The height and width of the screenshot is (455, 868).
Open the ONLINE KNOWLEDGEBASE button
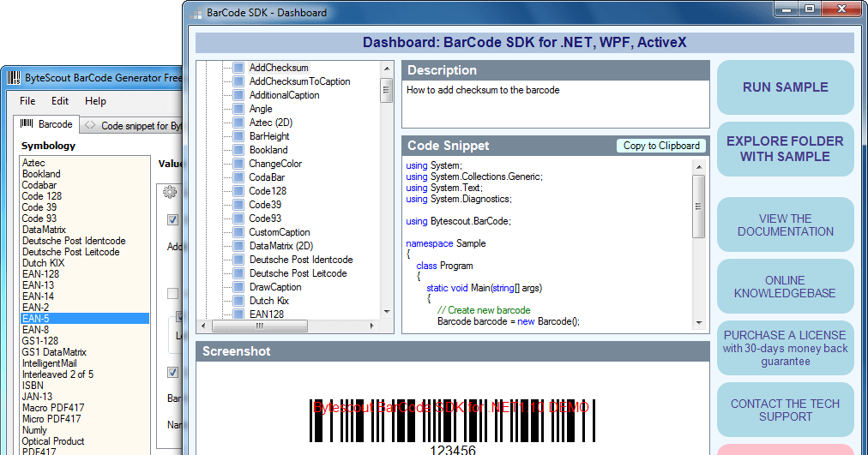(786, 286)
